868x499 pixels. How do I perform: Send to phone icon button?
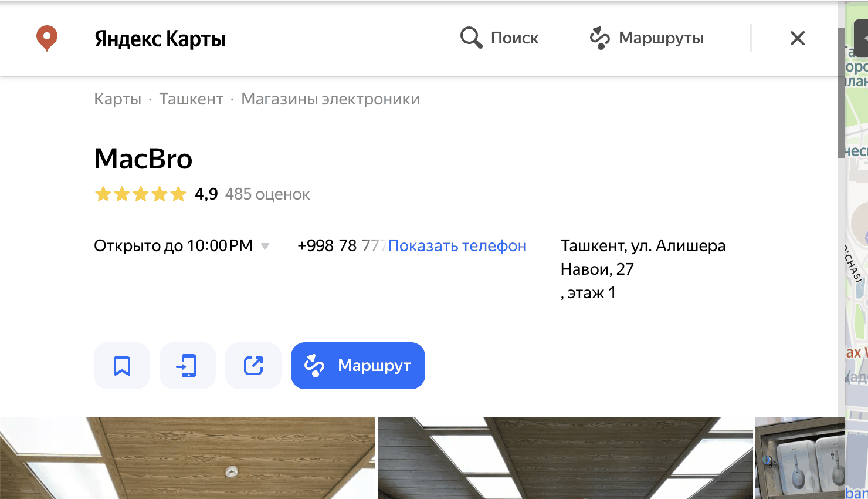pyautogui.click(x=188, y=366)
